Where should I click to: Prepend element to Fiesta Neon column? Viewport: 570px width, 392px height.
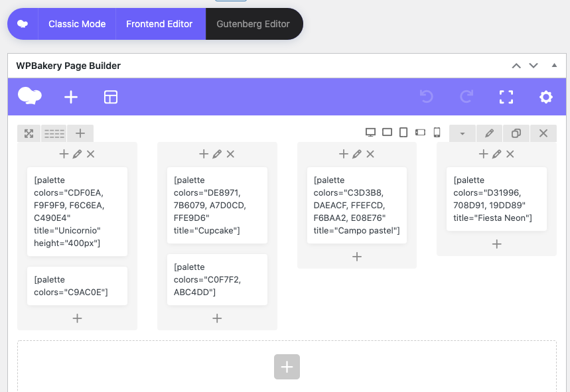(484, 154)
